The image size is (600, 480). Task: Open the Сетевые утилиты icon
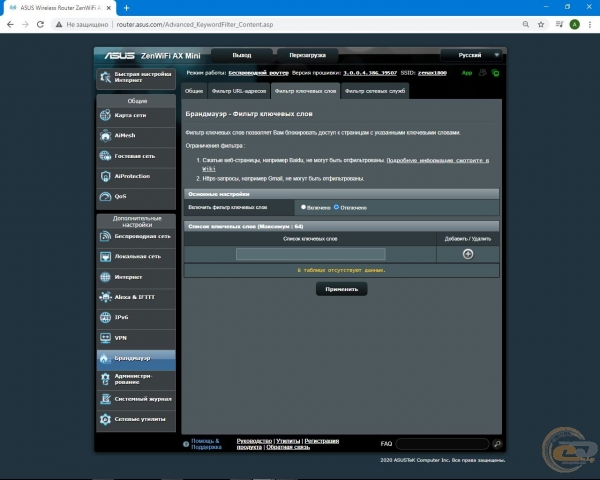coord(105,419)
